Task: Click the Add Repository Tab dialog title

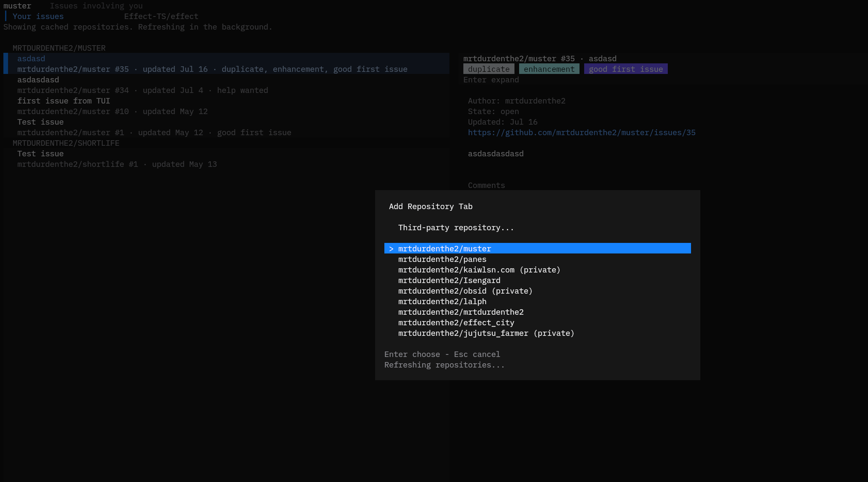Action: (x=431, y=207)
